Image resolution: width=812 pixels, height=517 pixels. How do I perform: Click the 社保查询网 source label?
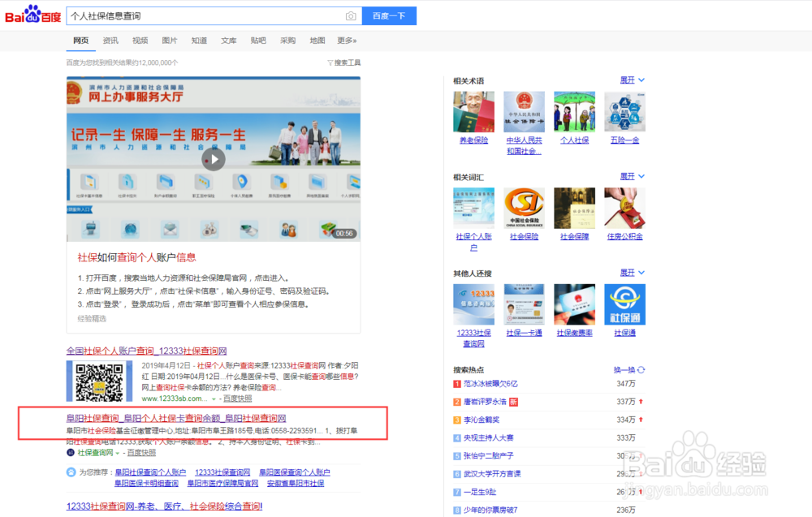click(95, 453)
